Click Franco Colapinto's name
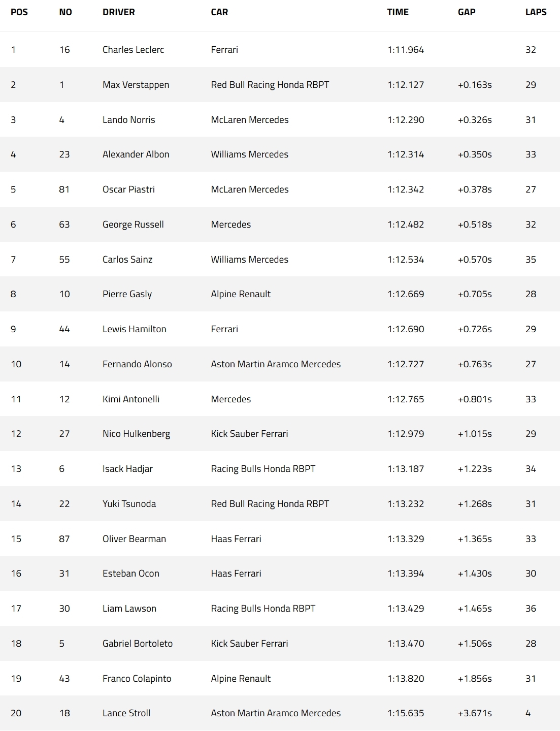Screen dimensions: 560x731 [x=137, y=679]
